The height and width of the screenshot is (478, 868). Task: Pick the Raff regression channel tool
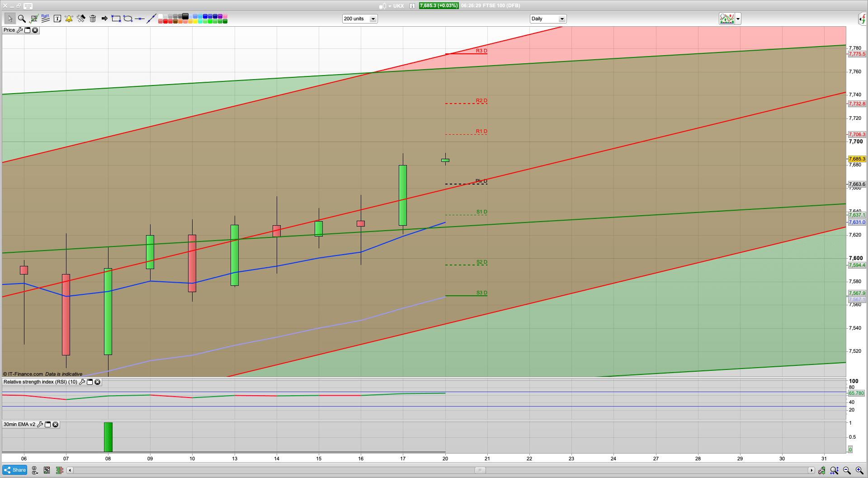click(x=45, y=19)
